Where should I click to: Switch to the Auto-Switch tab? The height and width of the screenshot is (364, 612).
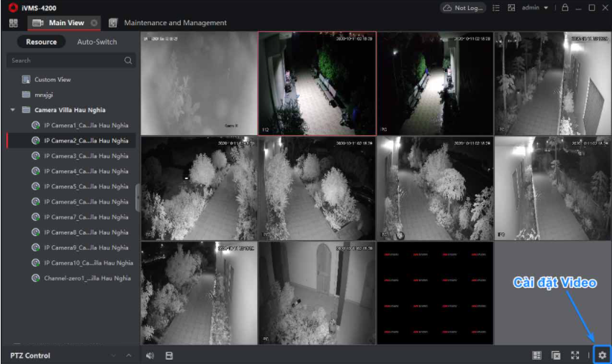pos(96,42)
